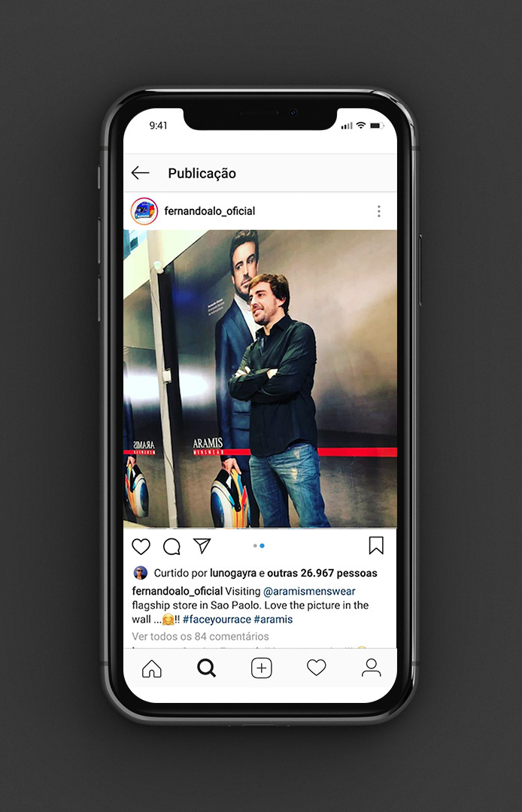Follow the @aramismenswear mention link

point(309,591)
